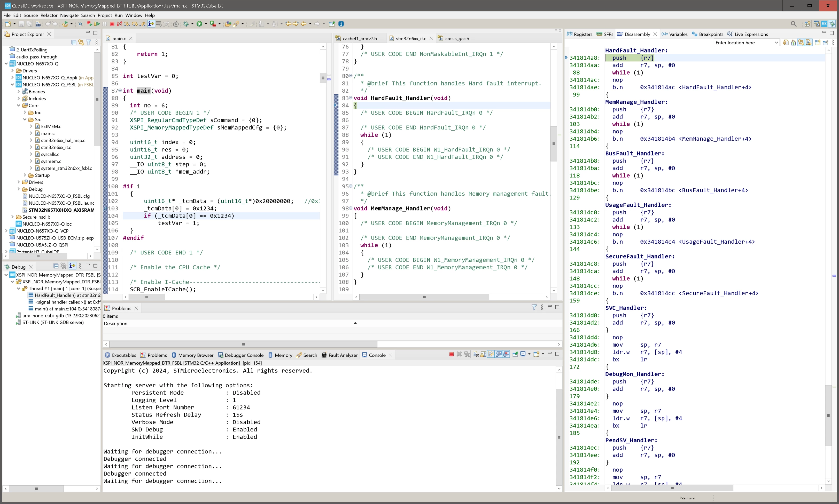Collapse the Core folder
839x504 pixels.
pos(19,106)
